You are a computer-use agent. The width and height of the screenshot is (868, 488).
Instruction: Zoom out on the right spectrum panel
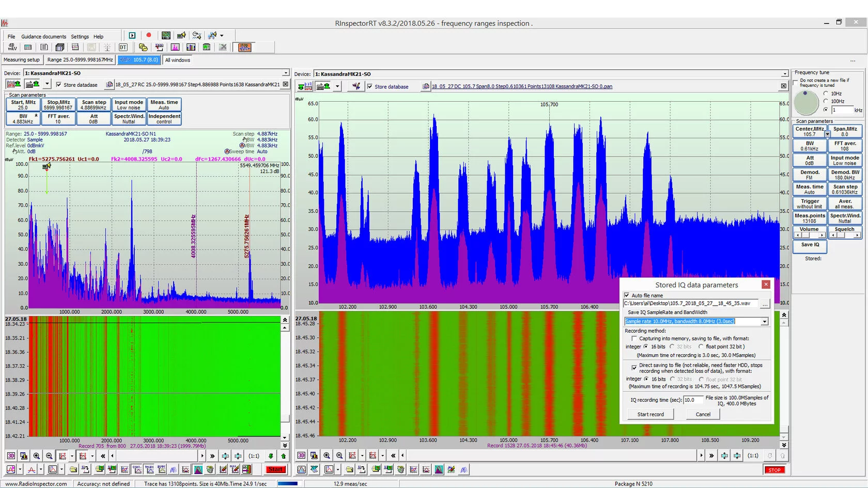click(x=339, y=455)
